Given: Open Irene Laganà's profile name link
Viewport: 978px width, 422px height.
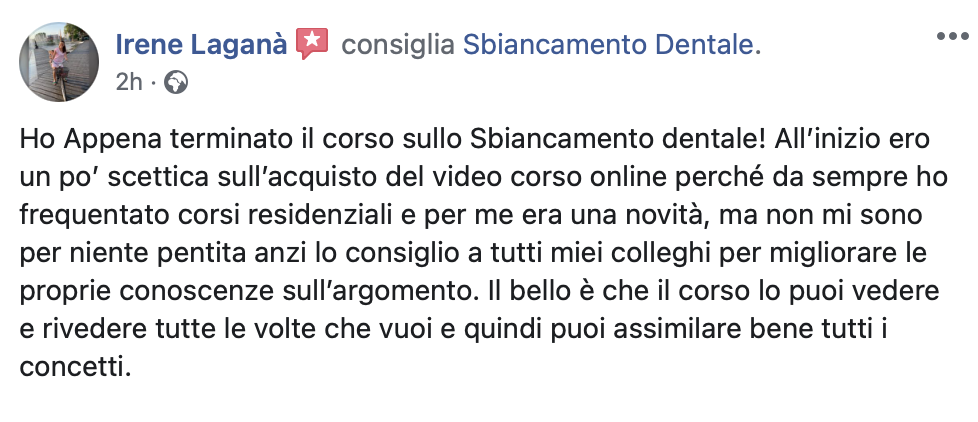Looking at the screenshot, I should point(201,44).
